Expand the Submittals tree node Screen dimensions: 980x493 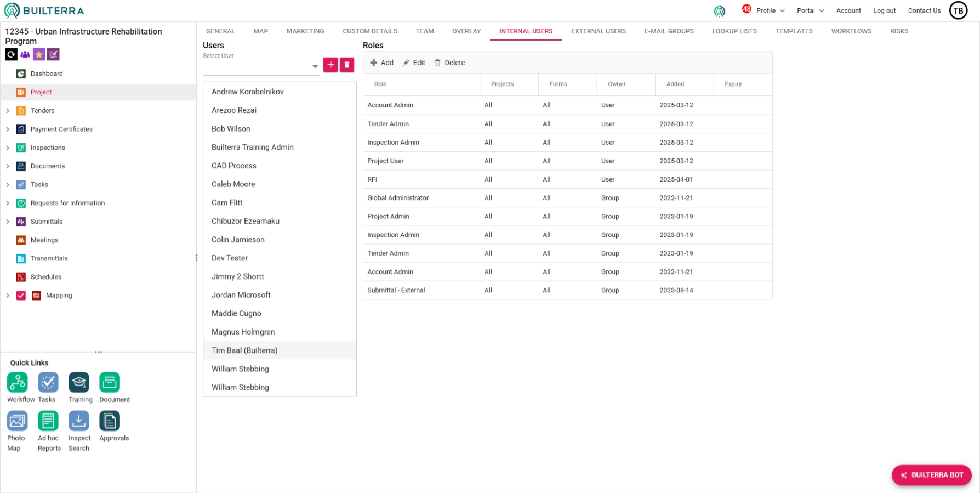coord(8,222)
